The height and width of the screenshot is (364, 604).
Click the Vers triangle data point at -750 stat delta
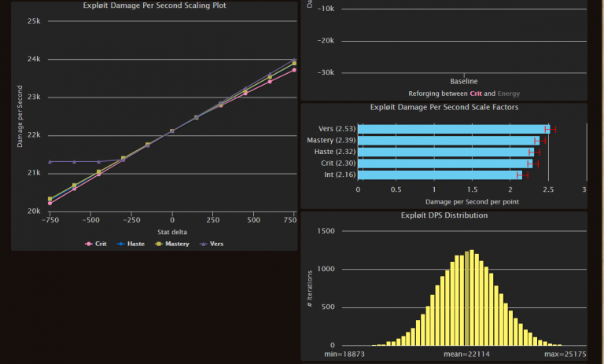pos(50,161)
